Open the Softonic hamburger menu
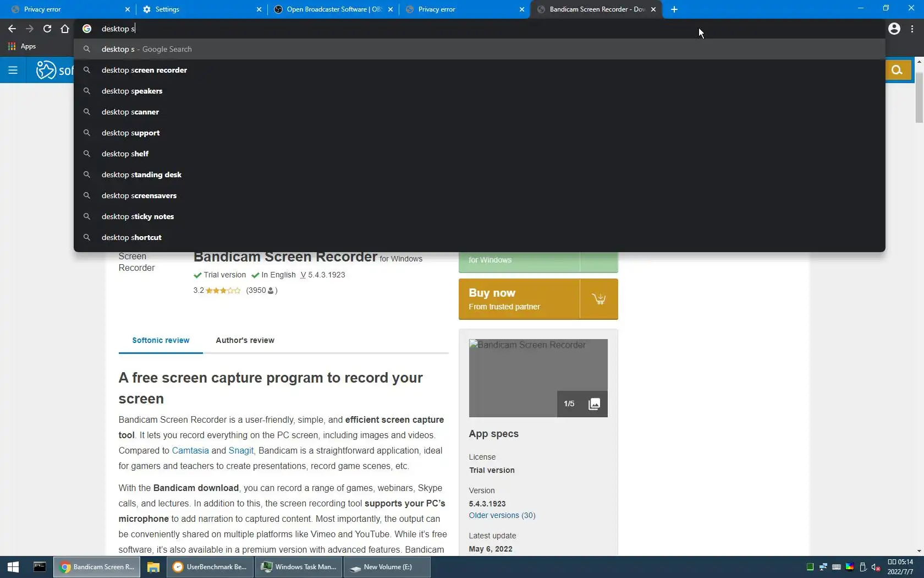The height and width of the screenshot is (578, 924). click(x=13, y=70)
